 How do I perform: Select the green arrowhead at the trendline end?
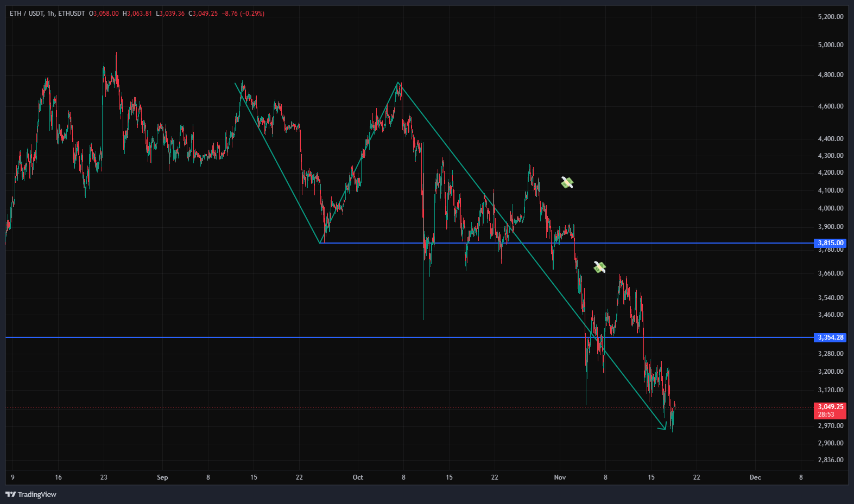pos(663,426)
